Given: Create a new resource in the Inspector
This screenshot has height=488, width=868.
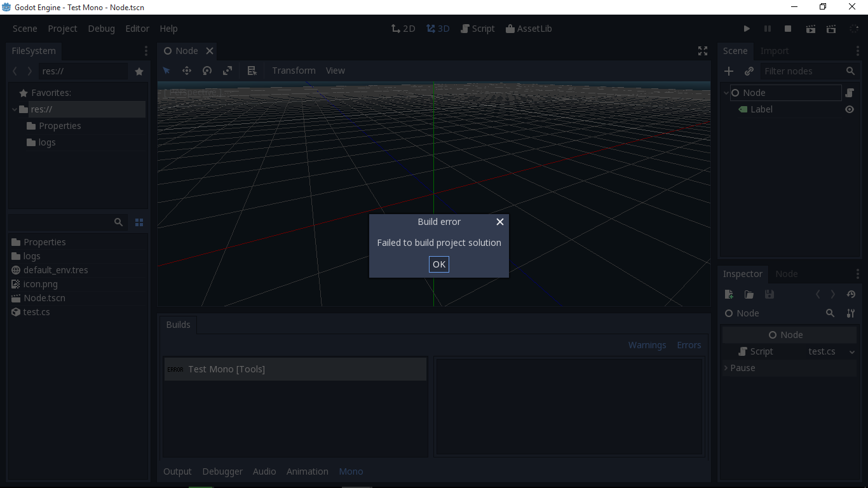Looking at the screenshot, I should pyautogui.click(x=729, y=294).
